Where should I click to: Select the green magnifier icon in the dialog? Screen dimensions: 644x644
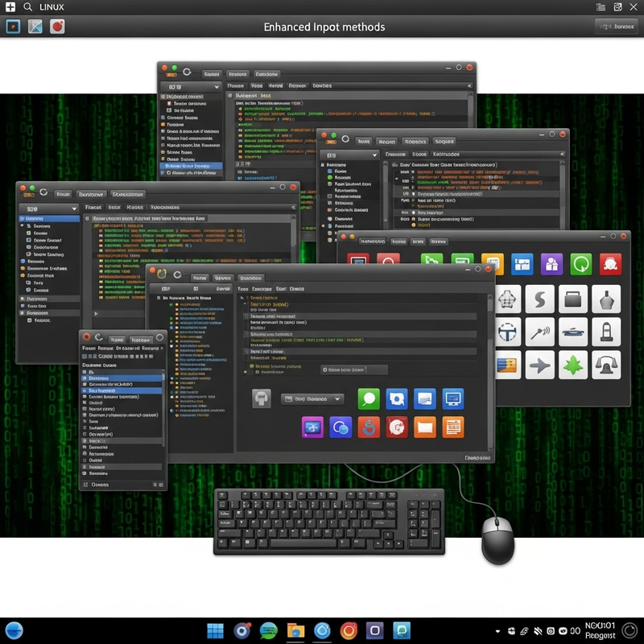368,398
